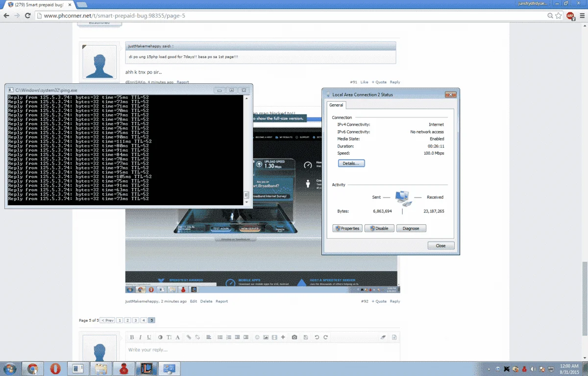
Task: Open smilies picker in reply editor
Action: [x=257, y=337]
